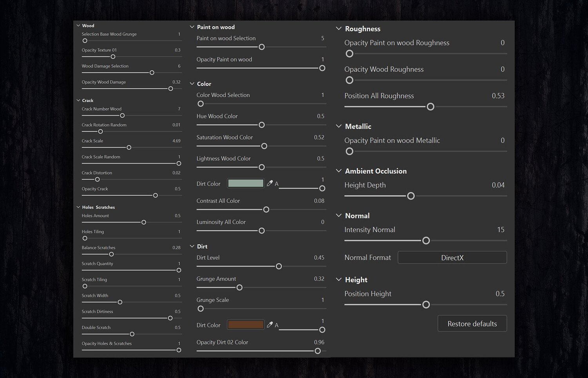Collapse the Ambient Occlusion section

point(339,171)
